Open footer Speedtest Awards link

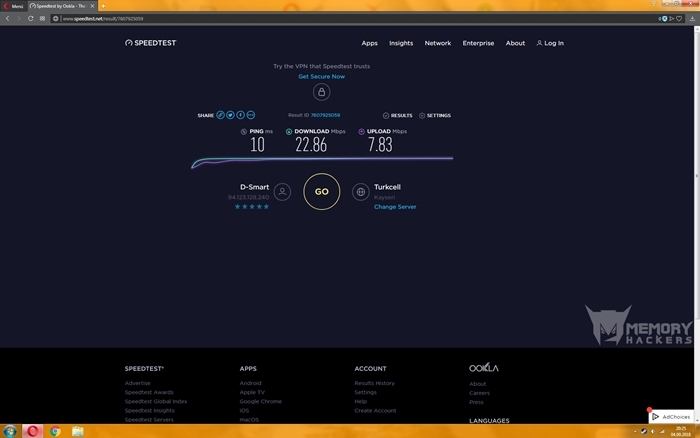(149, 392)
